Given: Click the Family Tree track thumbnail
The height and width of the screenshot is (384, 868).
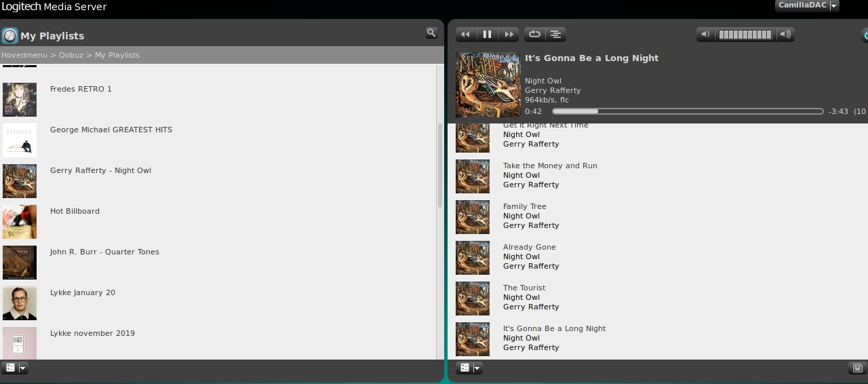Looking at the screenshot, I should 473,217.
